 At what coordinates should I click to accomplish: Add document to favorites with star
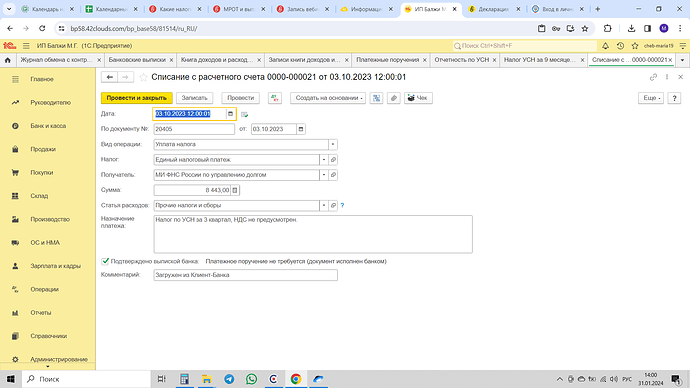pyautogui.click(x=143, y=77)
